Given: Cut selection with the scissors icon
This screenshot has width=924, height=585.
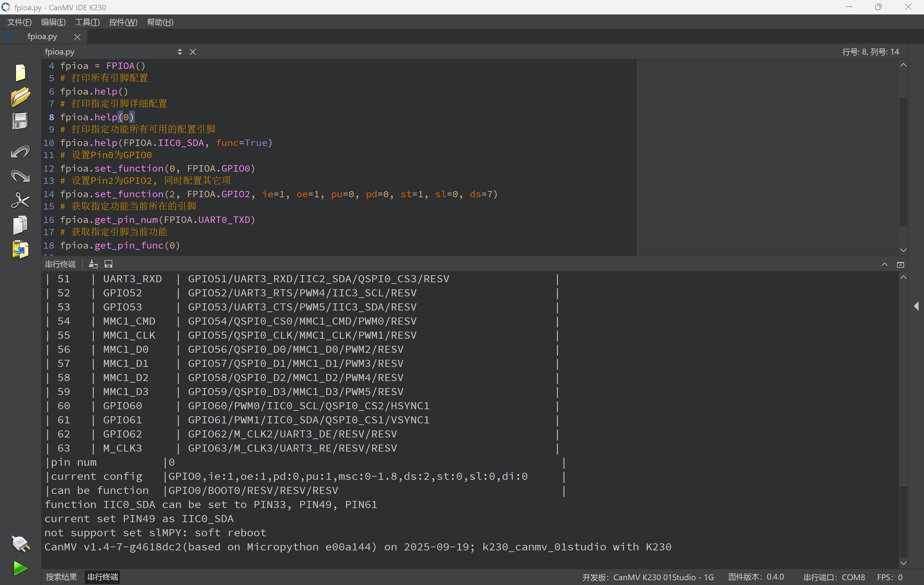Looking at the screenshot, I should (20, 200).
